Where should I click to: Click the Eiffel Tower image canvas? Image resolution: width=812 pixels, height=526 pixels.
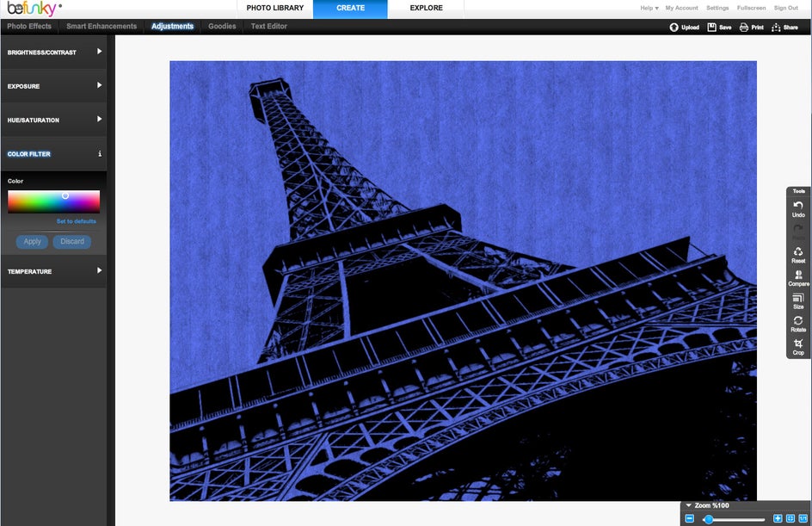pyautogui.click(x=463, y=281)
